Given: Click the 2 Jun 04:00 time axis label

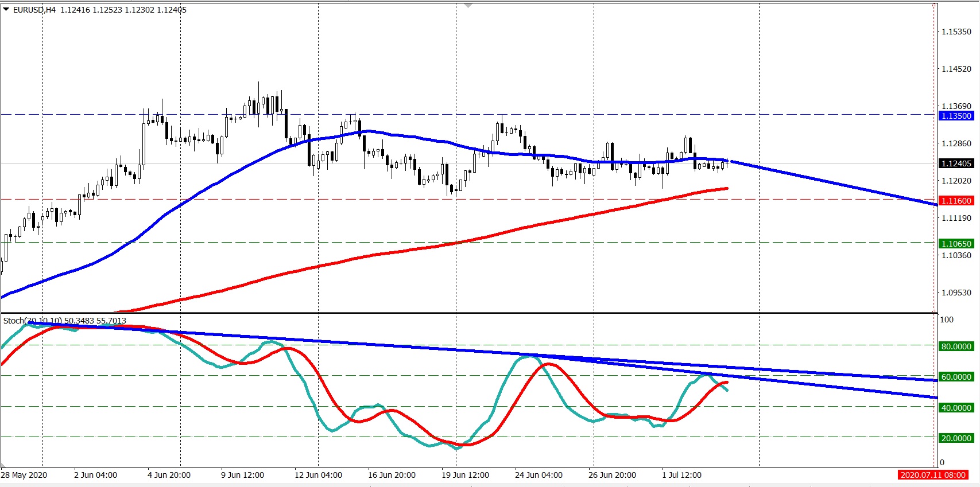Looking at the screenshot, I should pyautogui.click(x=95, y=475).
